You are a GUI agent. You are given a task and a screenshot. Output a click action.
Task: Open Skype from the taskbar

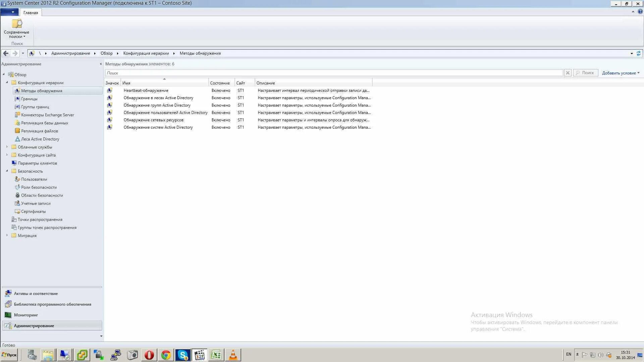(x=183, y=355)
